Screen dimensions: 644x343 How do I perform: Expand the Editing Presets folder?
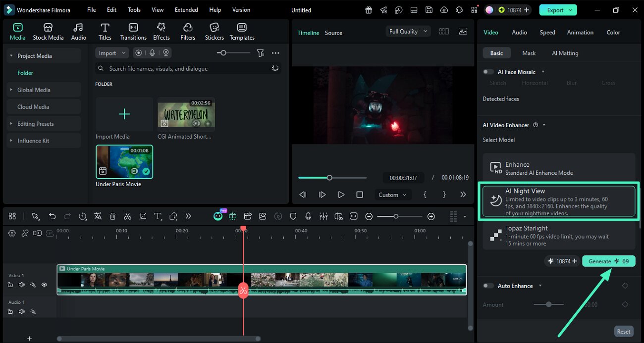click(11, 124)
